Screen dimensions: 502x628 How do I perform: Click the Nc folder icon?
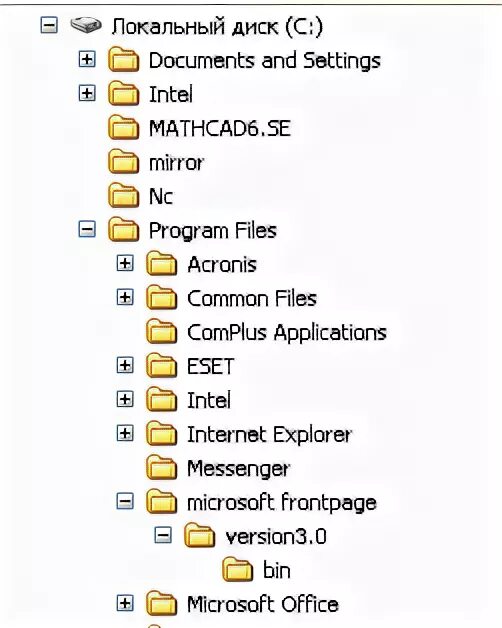124,196
